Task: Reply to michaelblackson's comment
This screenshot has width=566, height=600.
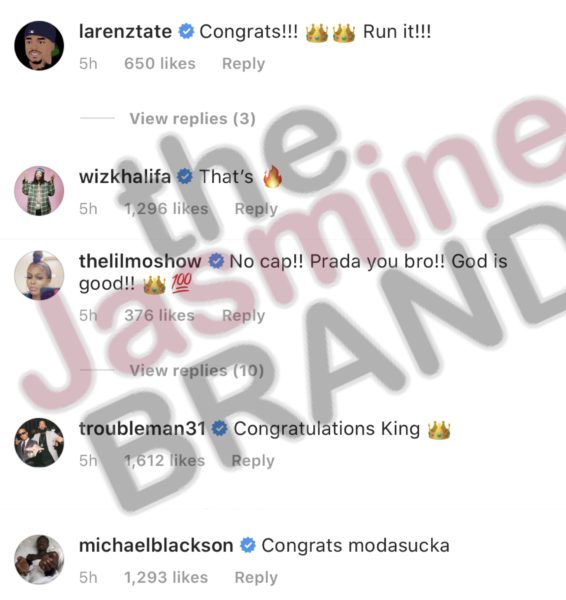Action: tap(256, 577)
